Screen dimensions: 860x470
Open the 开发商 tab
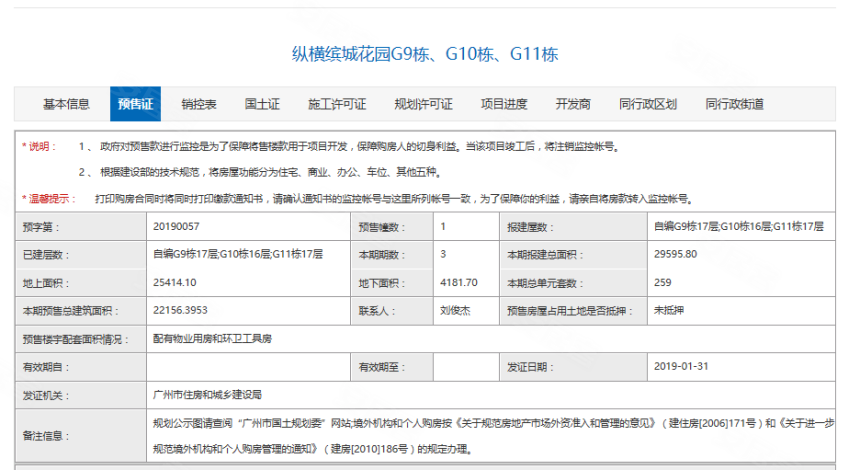coord(573,104)
